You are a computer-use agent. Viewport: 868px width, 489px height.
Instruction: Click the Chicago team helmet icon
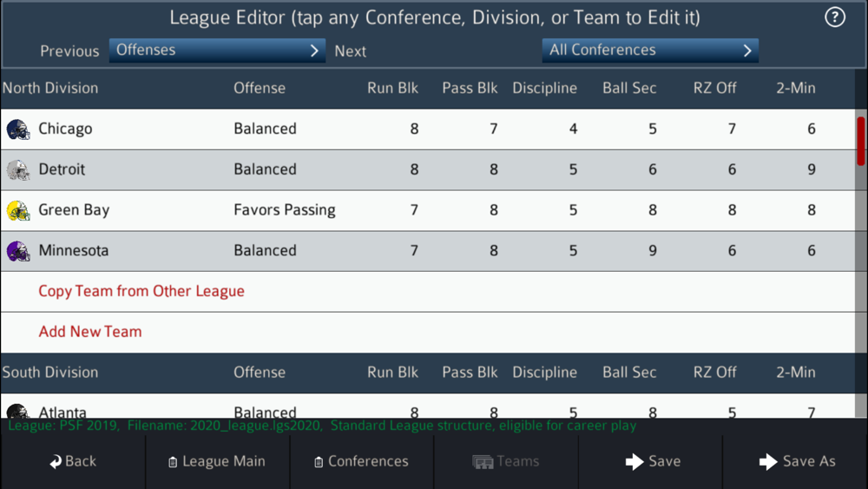18,129
